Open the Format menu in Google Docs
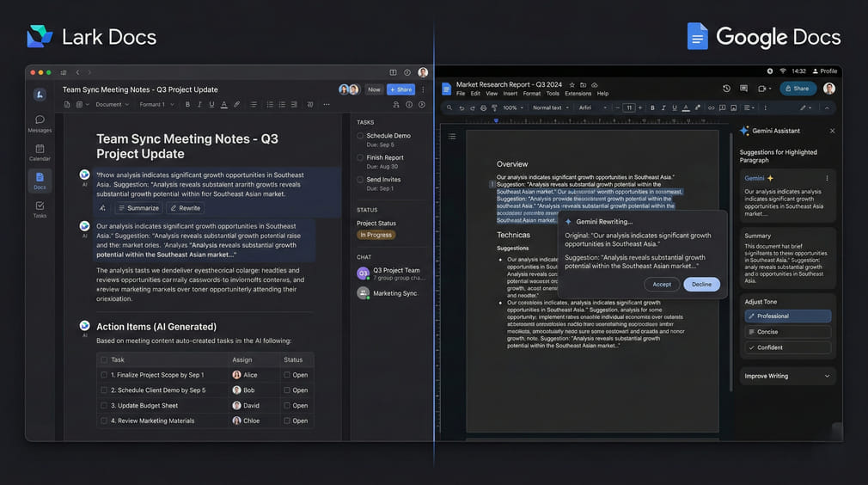 [532, 94]
